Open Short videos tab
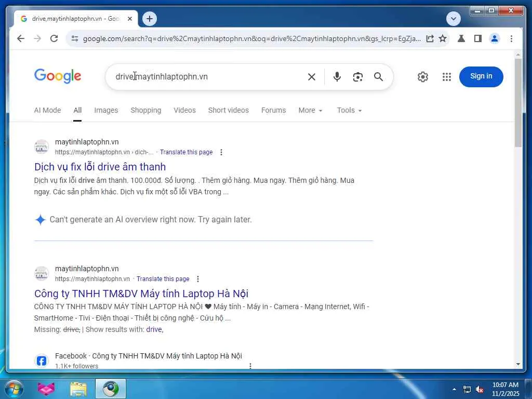The height and width of the screenshot is (399, 532). 229,110
